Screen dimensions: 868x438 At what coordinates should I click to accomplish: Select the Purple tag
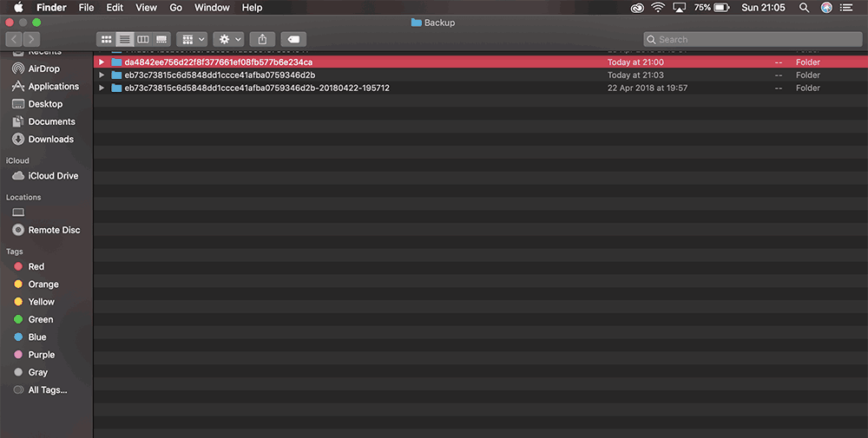(41, 355)
